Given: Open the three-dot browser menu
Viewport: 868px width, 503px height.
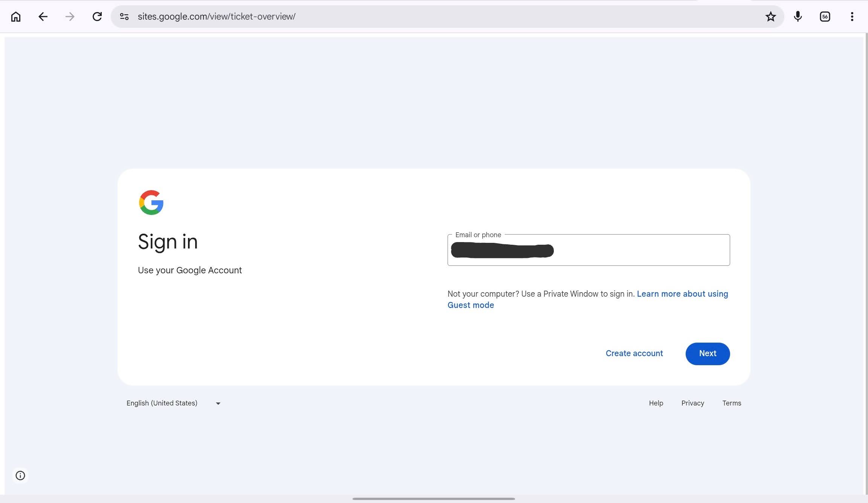Looking at the screenshot, I should 852,17.
